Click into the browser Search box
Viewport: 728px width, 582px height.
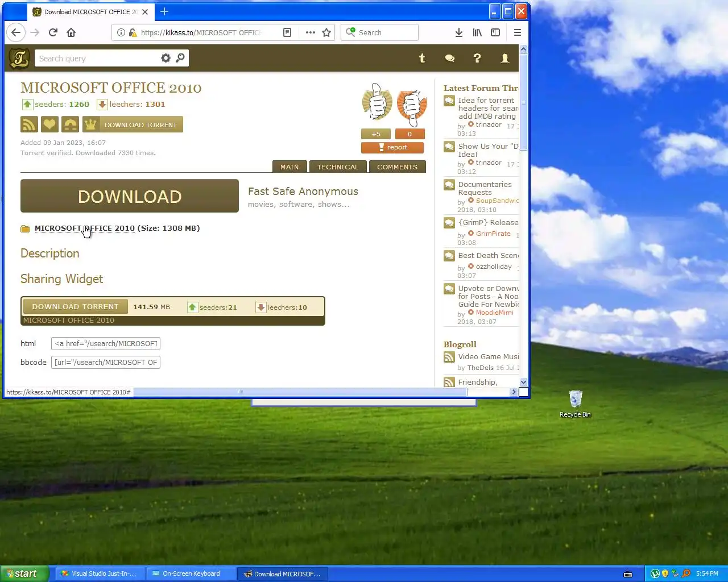(379, 32)
